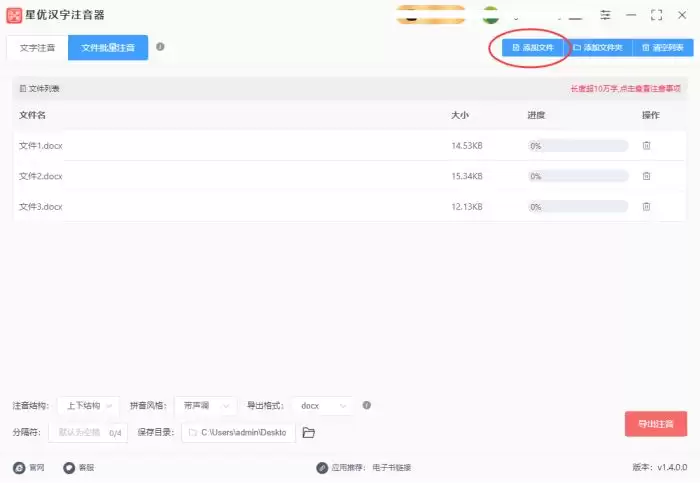Screen dimensions: 700x483
Task: Toggle fullscreen with the maximize icon
Action: click(656, 15)
